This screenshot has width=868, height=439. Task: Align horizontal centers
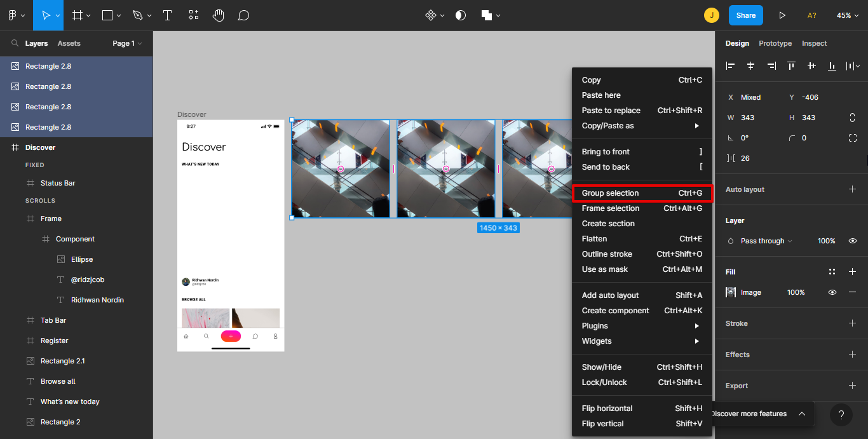750,65
